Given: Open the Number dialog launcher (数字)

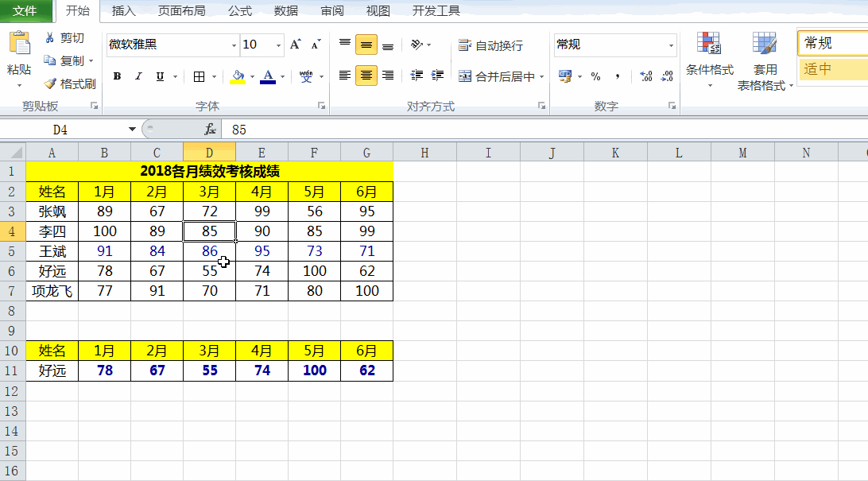Looking at the screenshot, I should click(x=672, y=106).
